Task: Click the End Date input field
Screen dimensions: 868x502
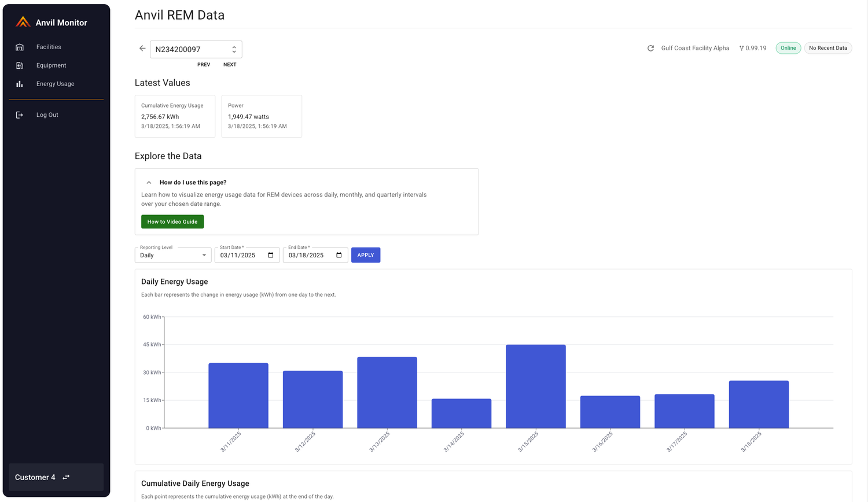Action: tap(315, 255)
